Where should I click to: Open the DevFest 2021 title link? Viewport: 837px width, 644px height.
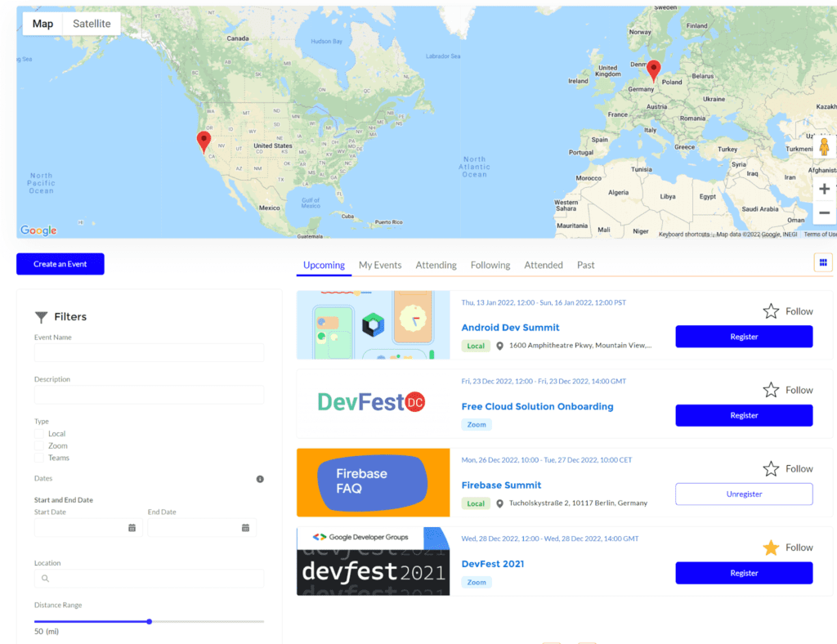[x=493, y=564]
